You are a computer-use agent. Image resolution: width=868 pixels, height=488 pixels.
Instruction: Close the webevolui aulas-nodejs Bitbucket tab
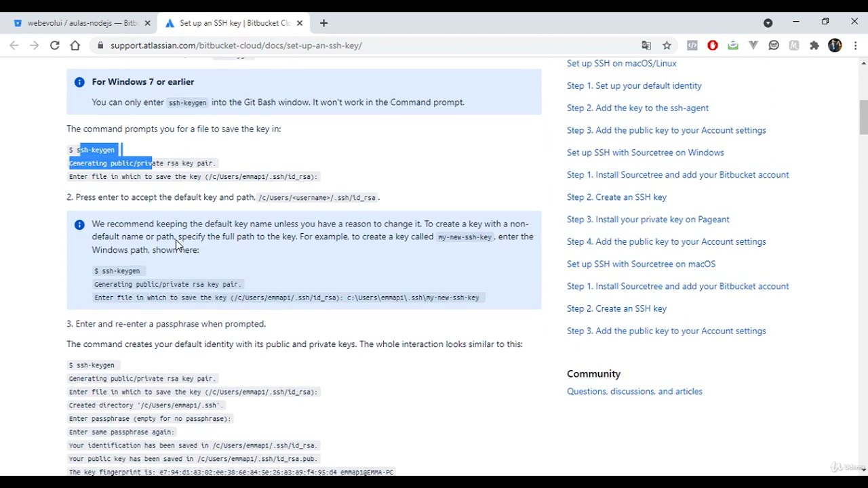pos(147,23)
